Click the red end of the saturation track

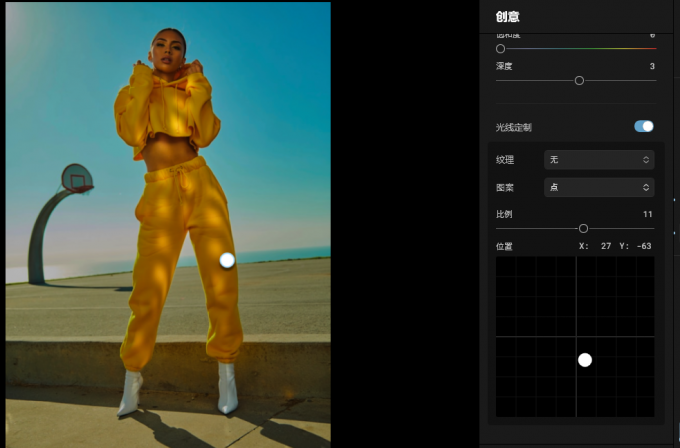coord(652,49)
